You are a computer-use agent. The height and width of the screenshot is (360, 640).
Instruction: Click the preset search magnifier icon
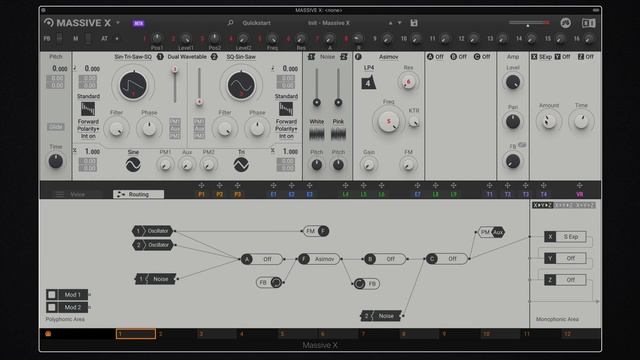(231, 23)
